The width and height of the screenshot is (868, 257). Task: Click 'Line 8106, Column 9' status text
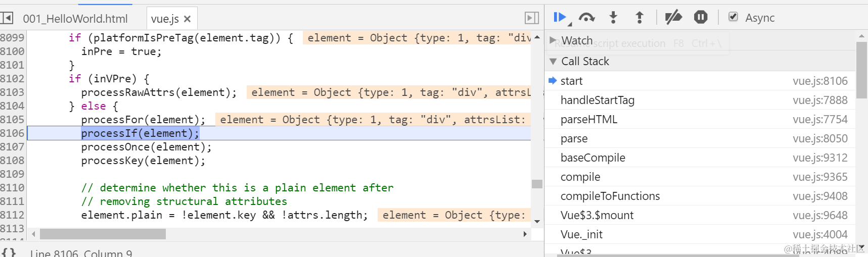(81, 252)
